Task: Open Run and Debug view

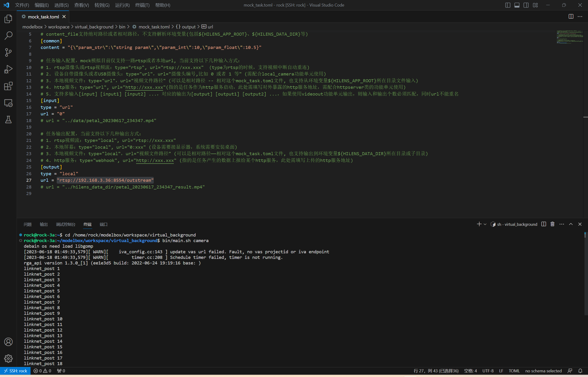Action: tap(8, 69)
